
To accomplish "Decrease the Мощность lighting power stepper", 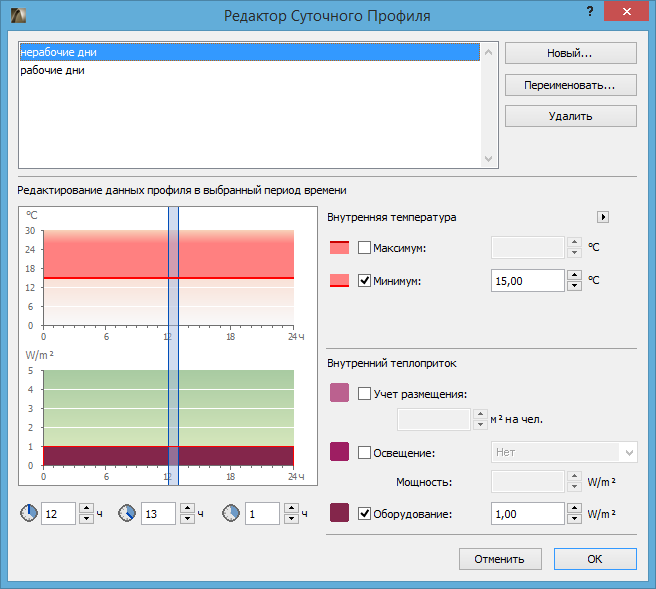I will click(x=574, y=487).
